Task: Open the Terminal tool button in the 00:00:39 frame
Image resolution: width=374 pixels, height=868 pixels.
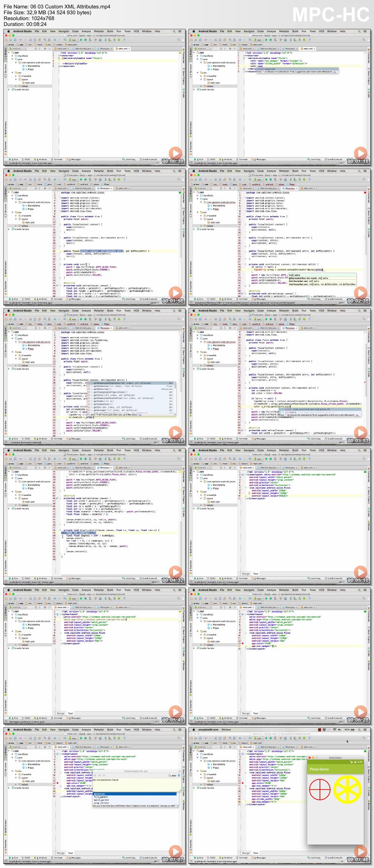Action: coord(57,159)
